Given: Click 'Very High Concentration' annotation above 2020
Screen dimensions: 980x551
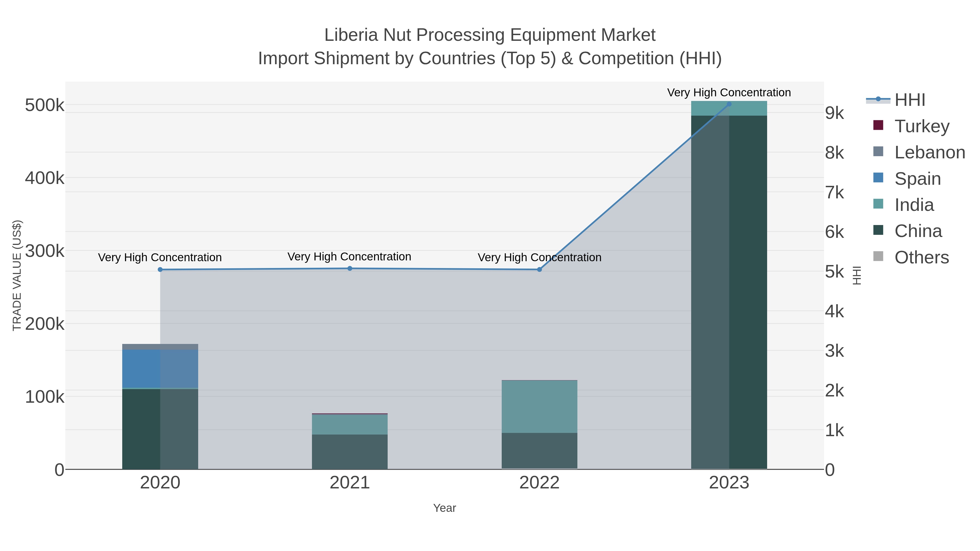Looking at the screenshot, I should click(160, 257).
